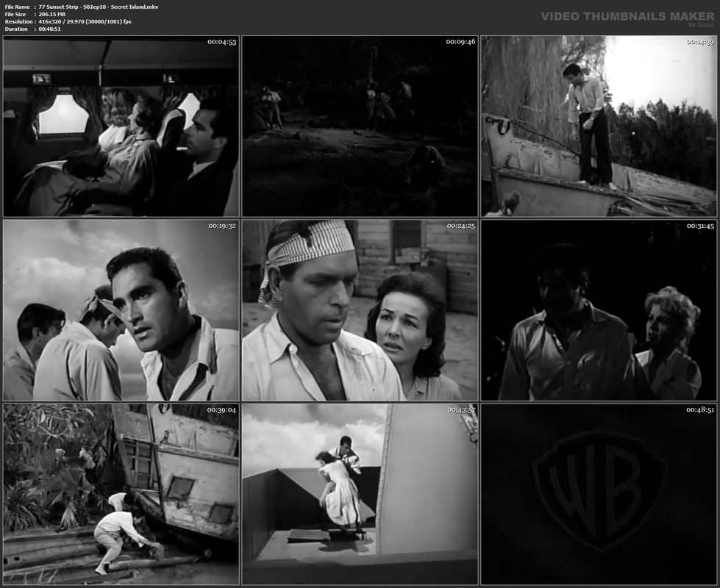Open the thumbnail at 00:43:57

360,495
